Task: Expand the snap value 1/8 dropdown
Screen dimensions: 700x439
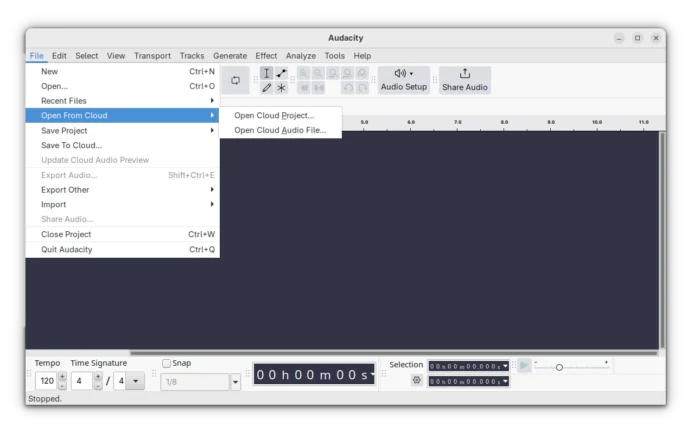Action: click(x=235, y=381)
